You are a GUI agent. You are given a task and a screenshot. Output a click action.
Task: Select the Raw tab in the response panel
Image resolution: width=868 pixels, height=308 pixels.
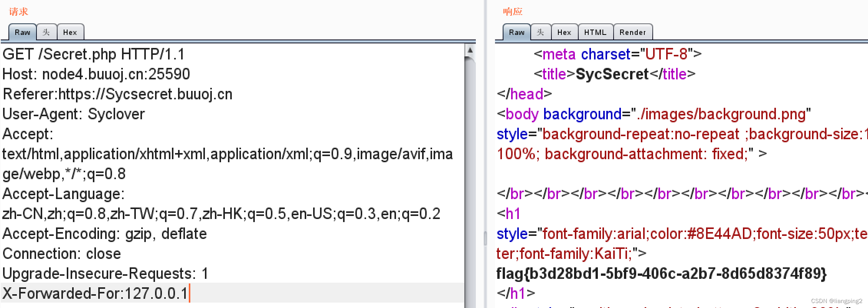click(517, 32)
